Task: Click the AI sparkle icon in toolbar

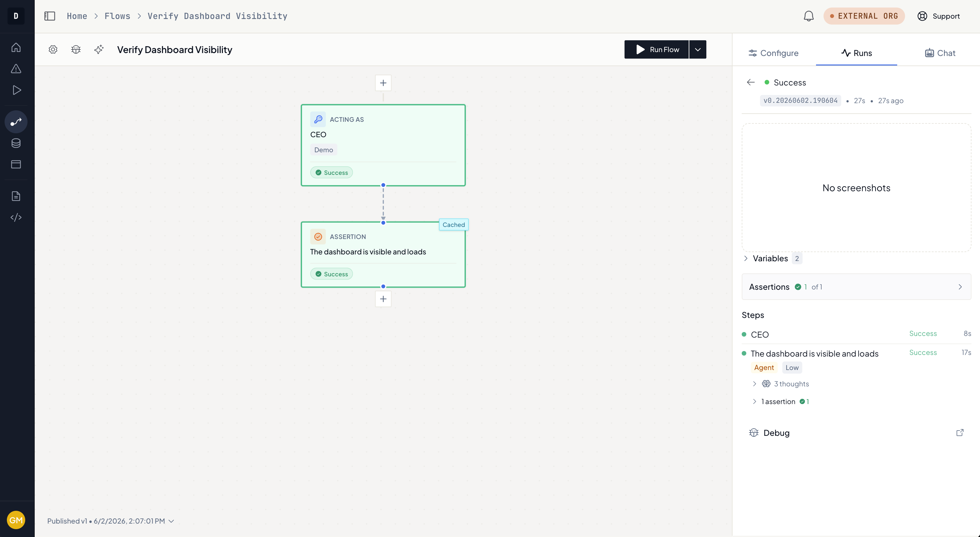Action: [x=99, y=49]
